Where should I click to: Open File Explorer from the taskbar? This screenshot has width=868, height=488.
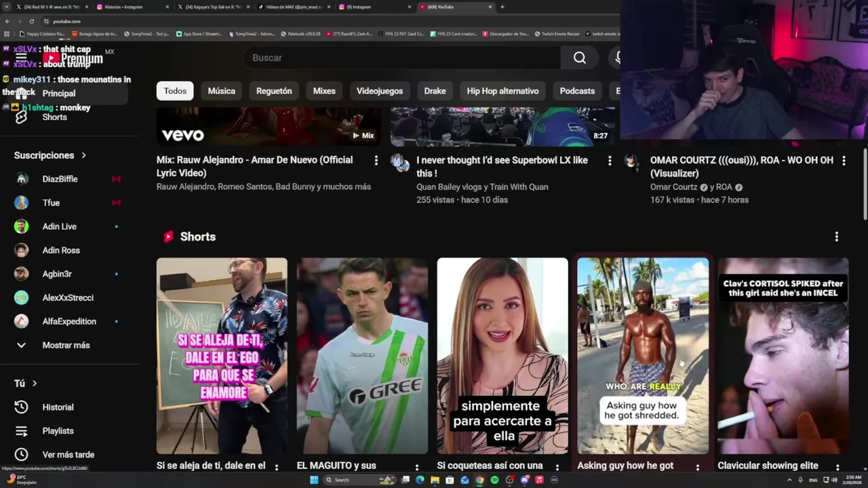point(435,480)
